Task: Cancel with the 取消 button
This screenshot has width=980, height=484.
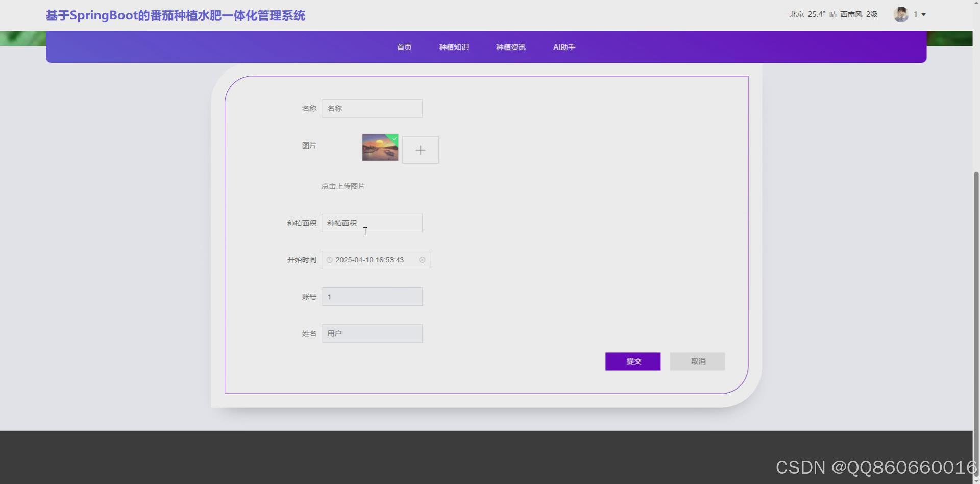Action: pyautogui.click(x=697, y=361)
